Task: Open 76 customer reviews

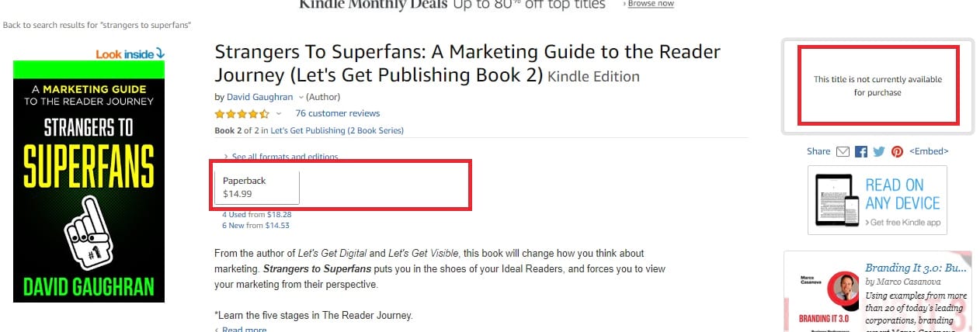Action: [338, 113]
